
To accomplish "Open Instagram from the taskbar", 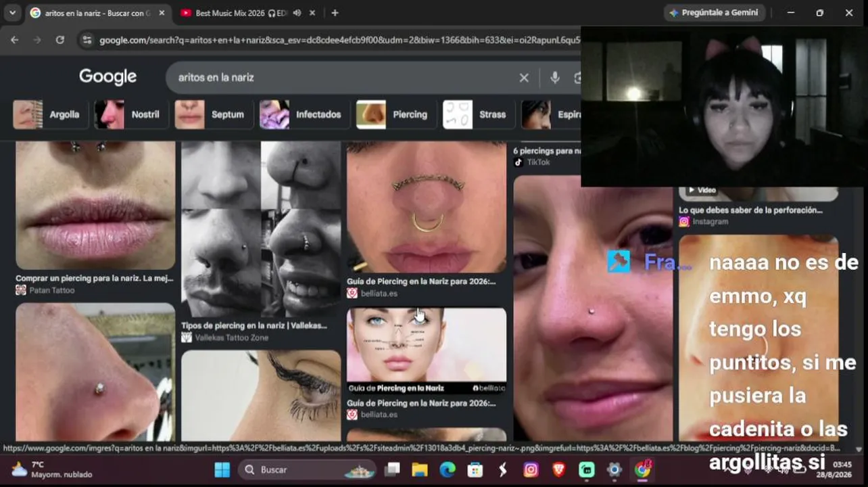I will [x=531, y=469].
